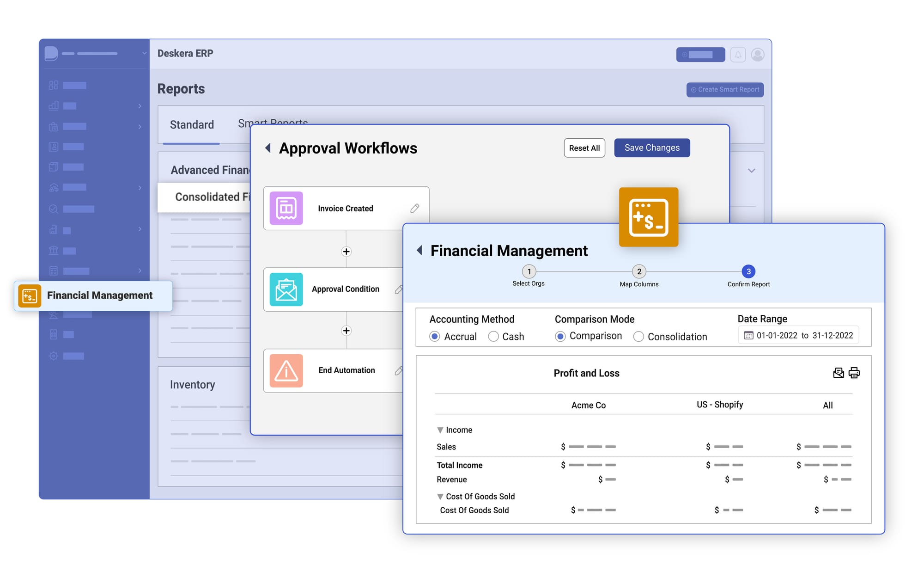Click the Profit and Loss print icon

[x=855, y=372]
